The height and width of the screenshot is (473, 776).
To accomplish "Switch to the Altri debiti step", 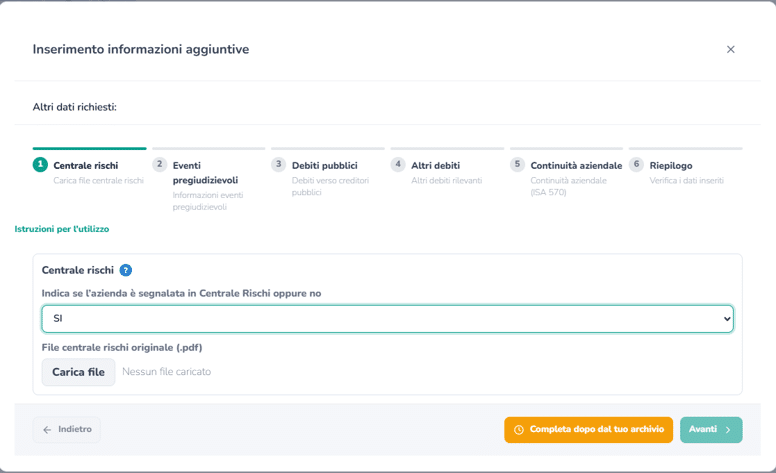I will click(436, 166).
